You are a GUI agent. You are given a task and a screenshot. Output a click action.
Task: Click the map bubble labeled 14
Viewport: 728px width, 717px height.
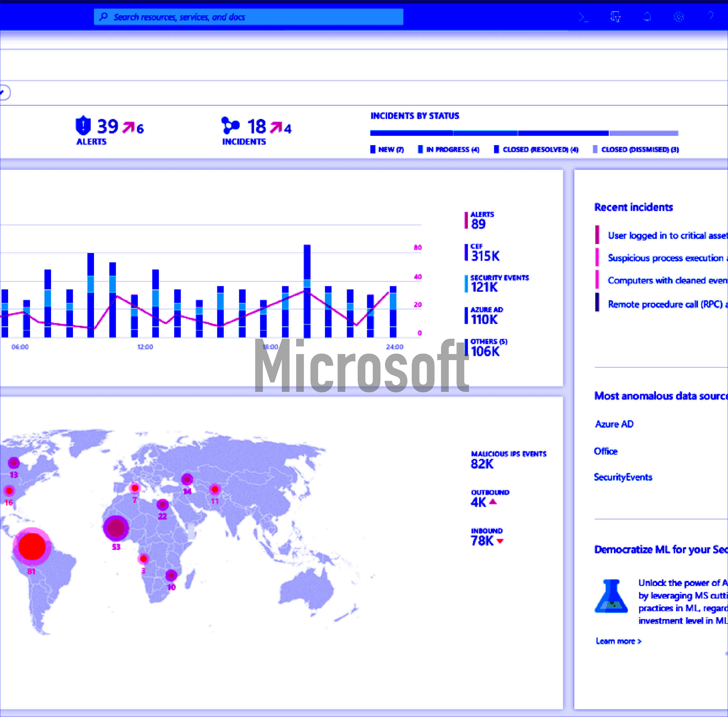(x=187, y=480)
